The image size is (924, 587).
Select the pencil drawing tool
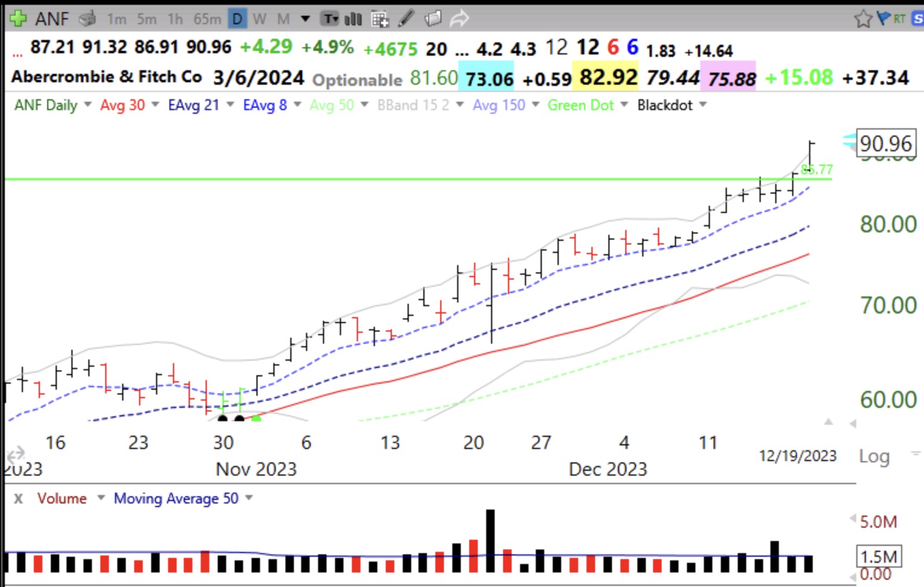(406, 19)
